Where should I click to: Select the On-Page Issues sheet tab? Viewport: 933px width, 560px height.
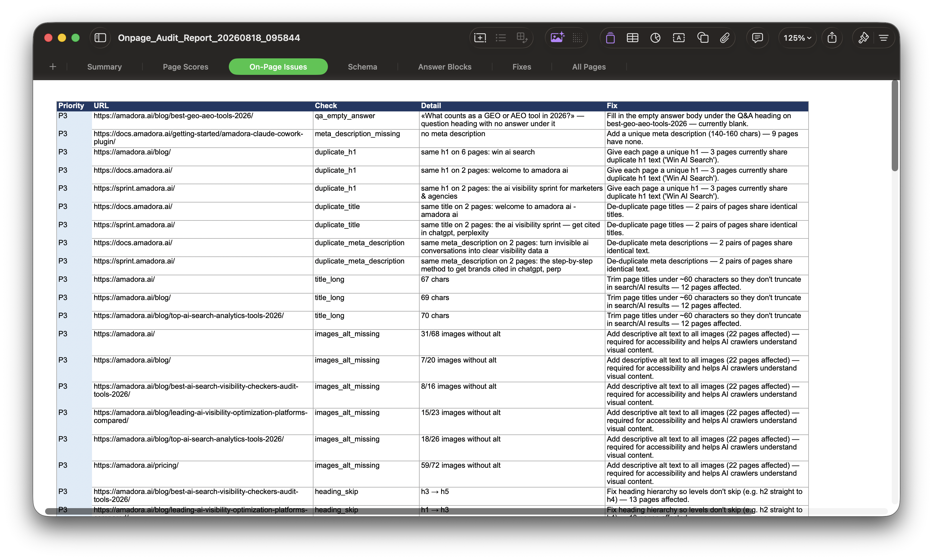point(278,67)
